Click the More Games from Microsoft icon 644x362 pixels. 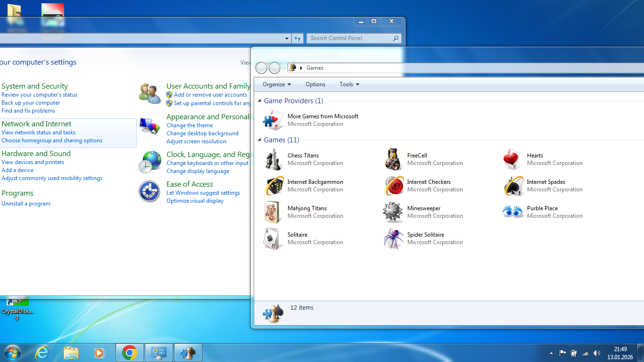[x=273, y=120]
